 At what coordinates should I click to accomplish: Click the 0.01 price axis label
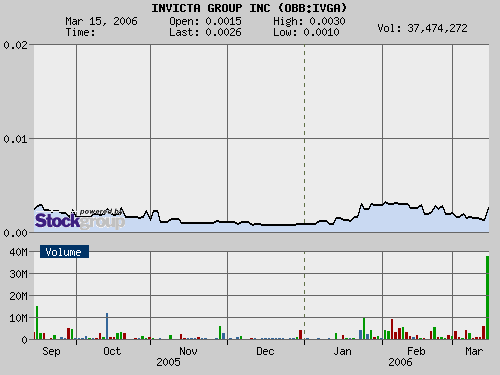16,139
